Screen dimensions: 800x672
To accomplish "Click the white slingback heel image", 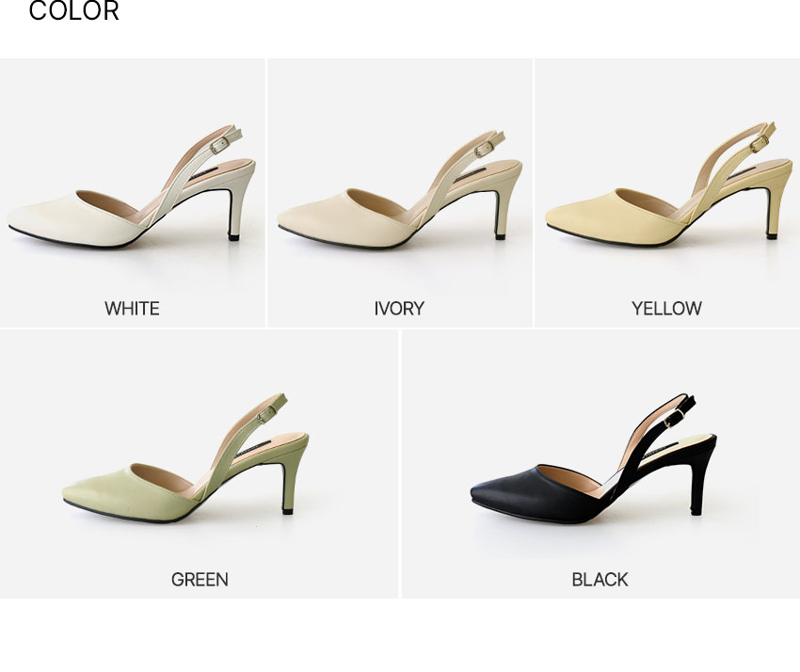I will (x=132, y=186).
